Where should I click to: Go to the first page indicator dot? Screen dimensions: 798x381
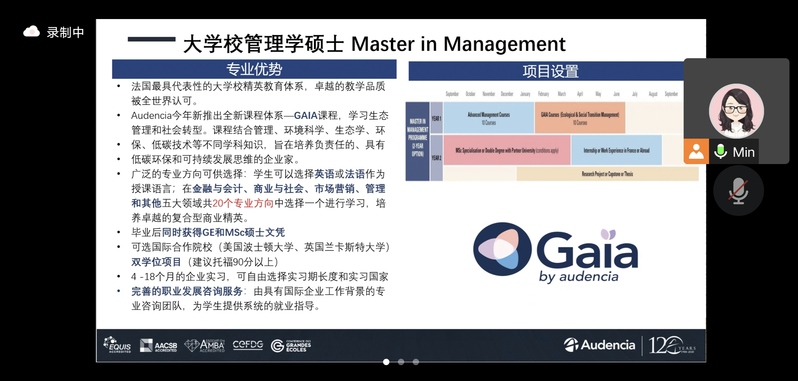pyautogui.click(x=386, y=362)
